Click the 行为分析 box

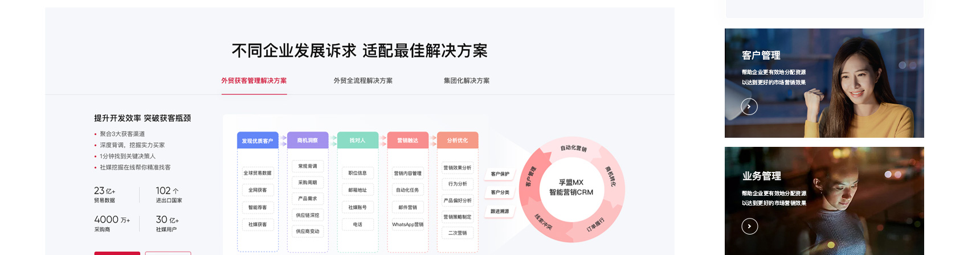point(458,184)
